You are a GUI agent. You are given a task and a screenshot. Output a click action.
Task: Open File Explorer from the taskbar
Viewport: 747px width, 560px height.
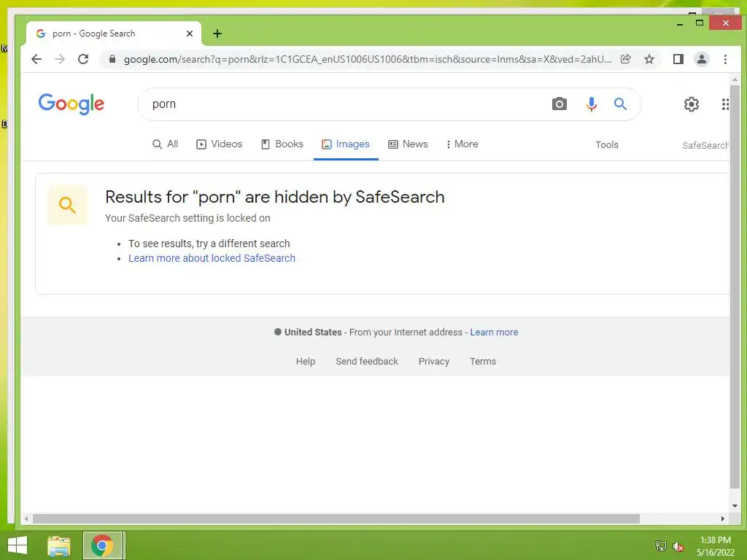click(x=59, y=545)
